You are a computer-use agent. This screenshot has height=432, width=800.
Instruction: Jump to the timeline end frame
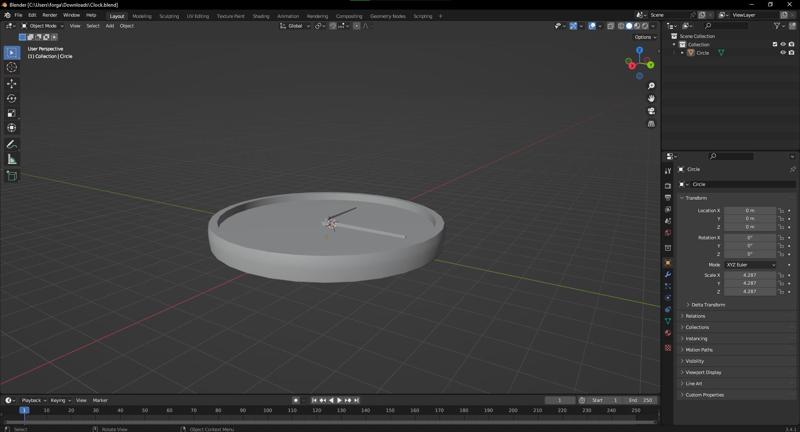tap(357, 400)
